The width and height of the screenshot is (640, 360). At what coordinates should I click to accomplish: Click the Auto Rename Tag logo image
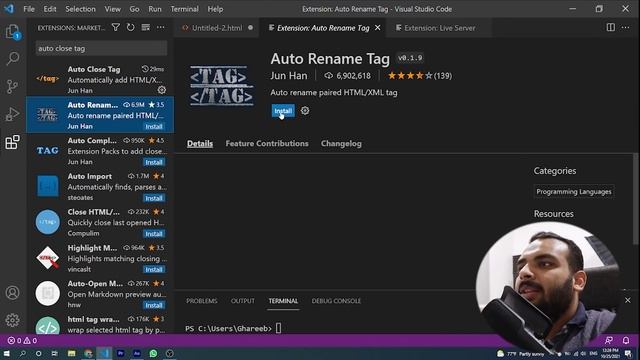[x=222, y=86]
